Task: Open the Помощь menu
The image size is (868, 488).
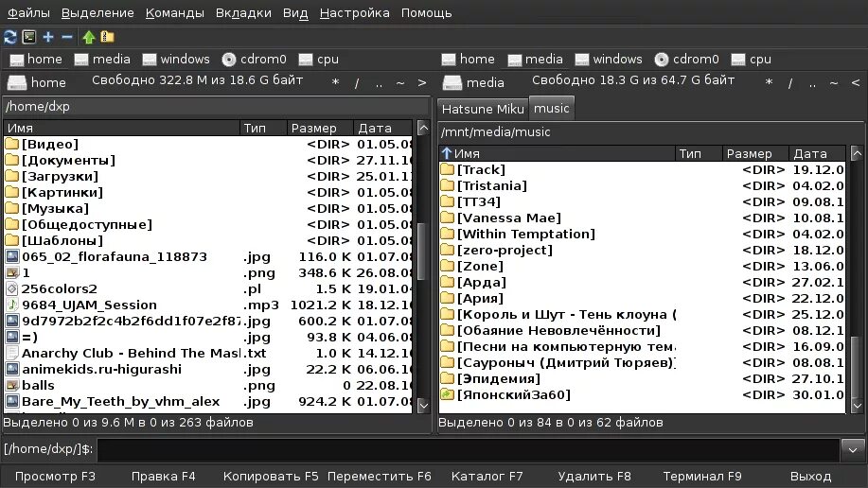Action: (426, 12)
